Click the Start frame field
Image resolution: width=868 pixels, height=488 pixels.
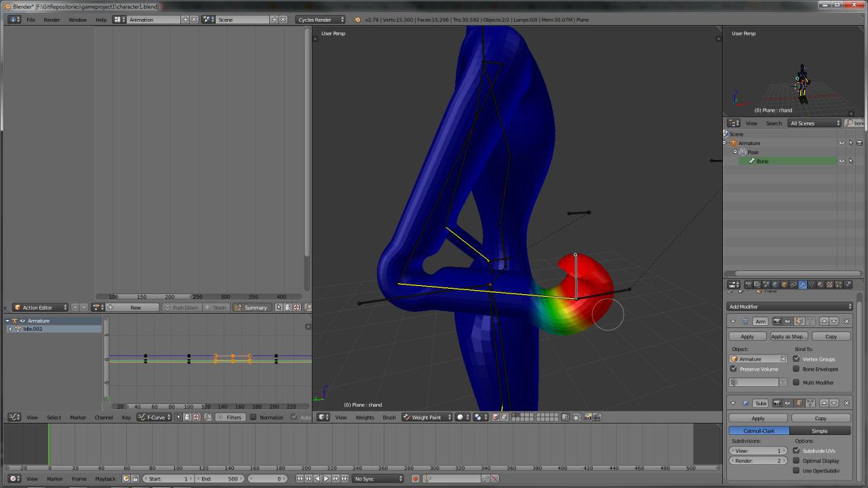(169, 479)
